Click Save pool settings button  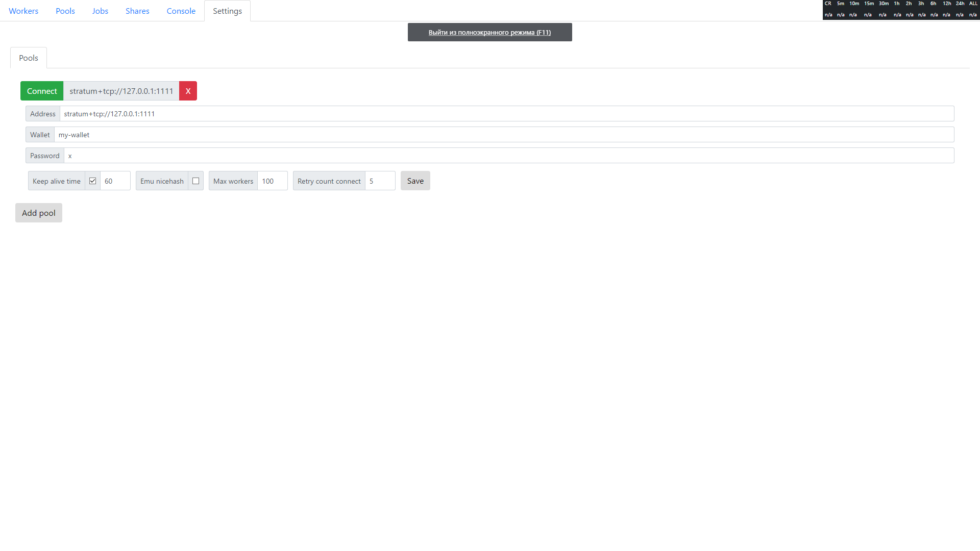pyautogui.click(x=415, y=180)
